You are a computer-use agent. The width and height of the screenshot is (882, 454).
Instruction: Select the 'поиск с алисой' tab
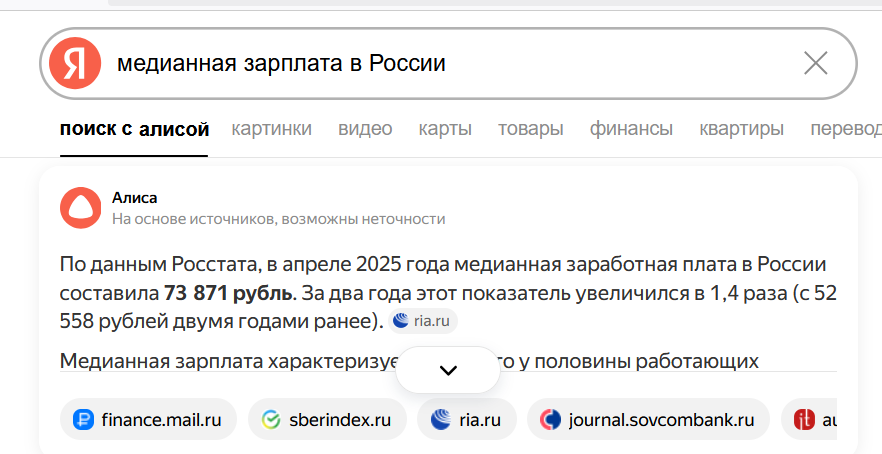point(134,129)
